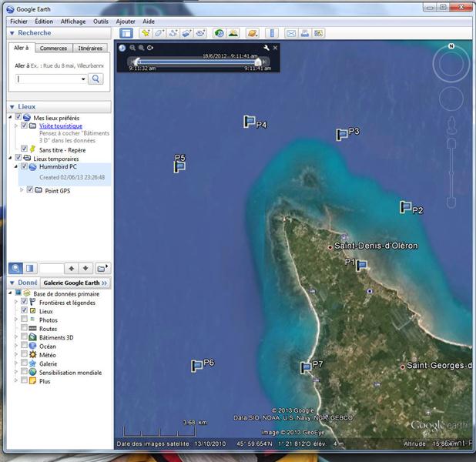Click the P3 flag placemark
Screen dimensions: 476x462
pyautogui.click(x=342, y=135)
